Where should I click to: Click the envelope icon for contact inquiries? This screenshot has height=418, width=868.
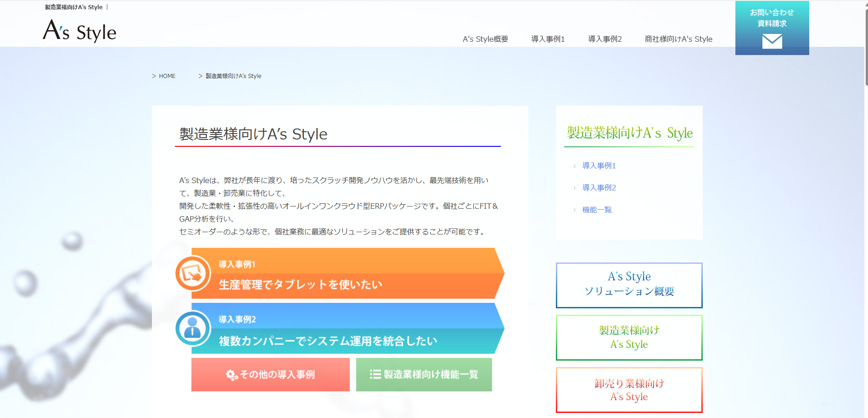(772, 41)
